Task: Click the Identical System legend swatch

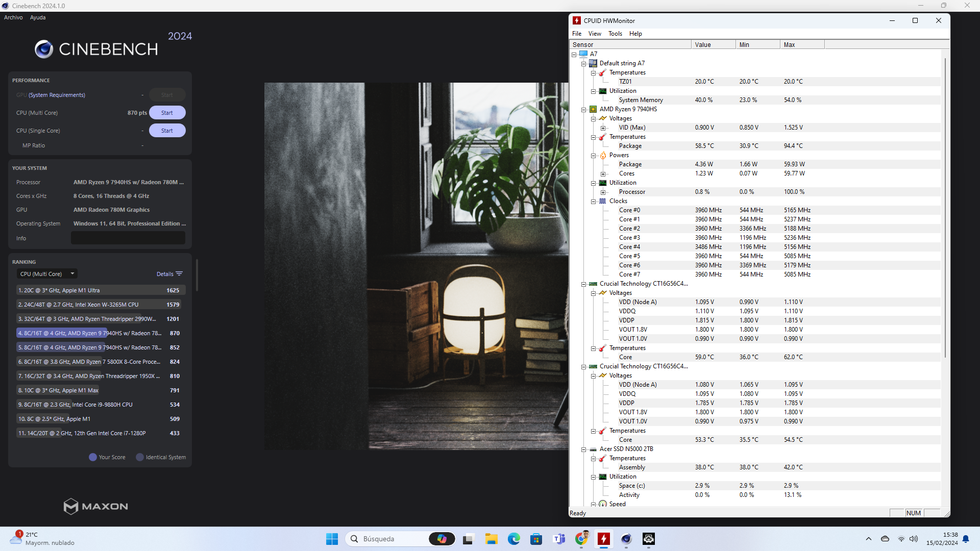Action: pyautogui.click(x=140, y=457)
